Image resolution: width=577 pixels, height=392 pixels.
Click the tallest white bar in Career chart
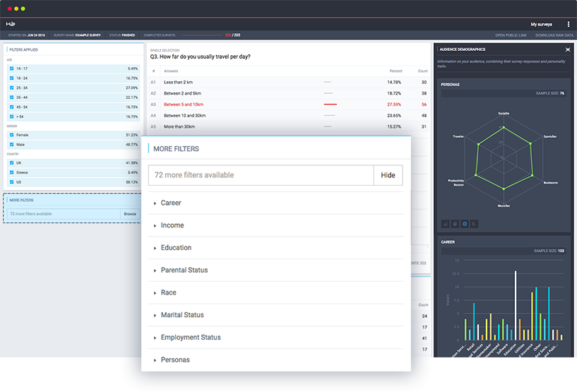(x=515, y=306)
